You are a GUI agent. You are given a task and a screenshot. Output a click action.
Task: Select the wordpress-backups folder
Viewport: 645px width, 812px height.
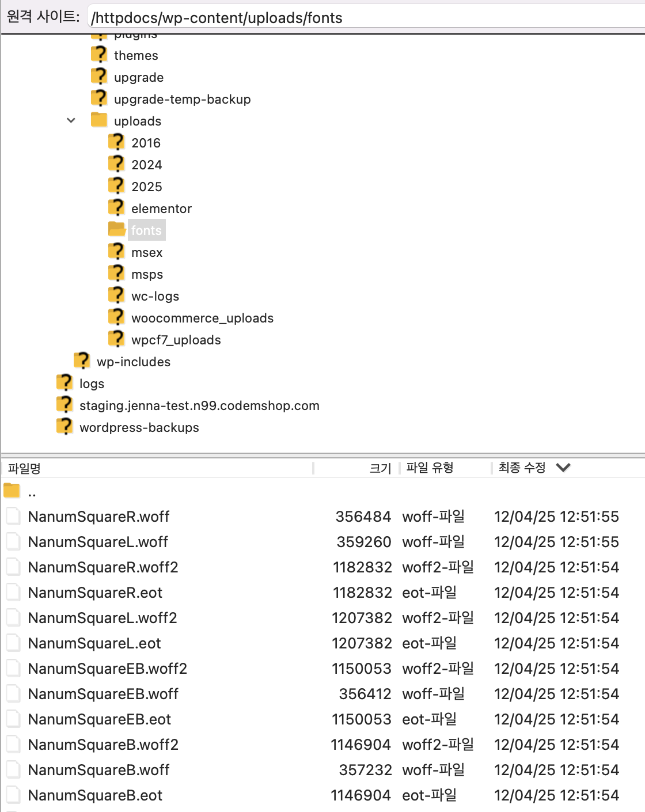(x=139, y=427)
